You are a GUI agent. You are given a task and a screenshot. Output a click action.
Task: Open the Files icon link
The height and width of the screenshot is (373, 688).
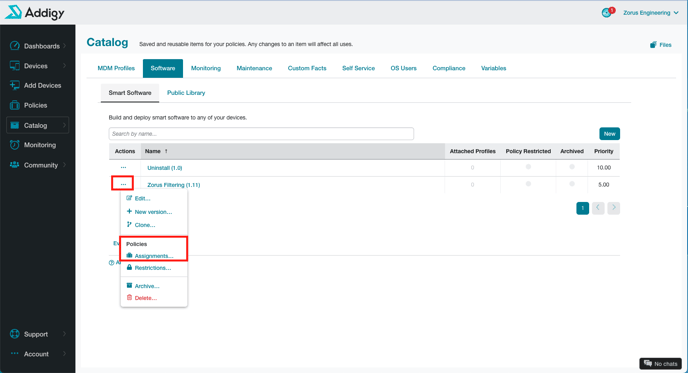click(653, 45)
